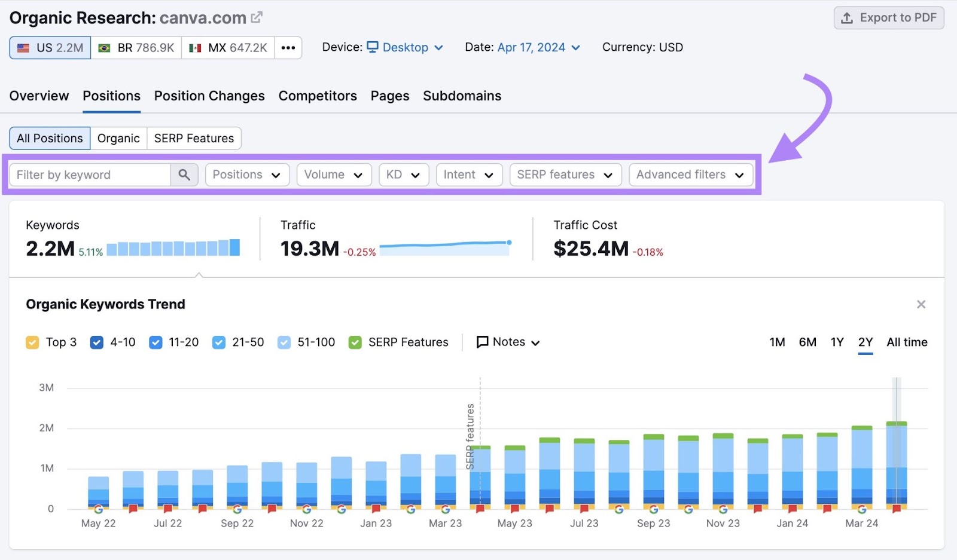This screenshot has height=560, width=957.
Task: Click the Export to PDF button
Action: 888,17
